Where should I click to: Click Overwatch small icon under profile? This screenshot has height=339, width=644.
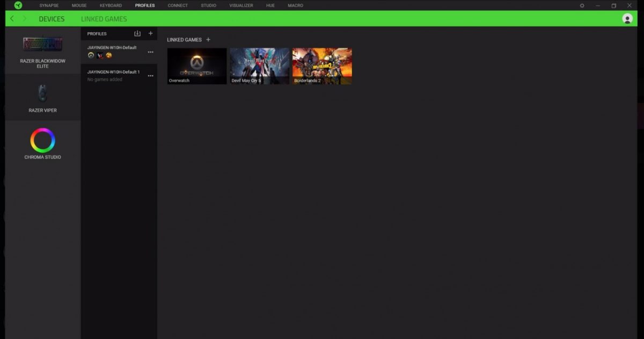(91, 55)
